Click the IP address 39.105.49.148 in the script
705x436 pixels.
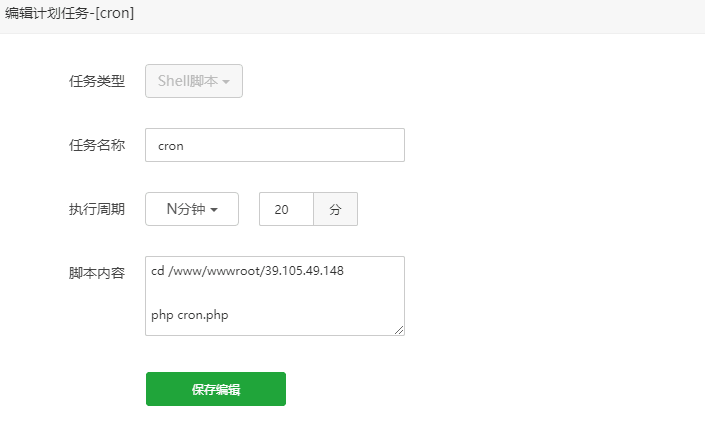click(304, 271)
